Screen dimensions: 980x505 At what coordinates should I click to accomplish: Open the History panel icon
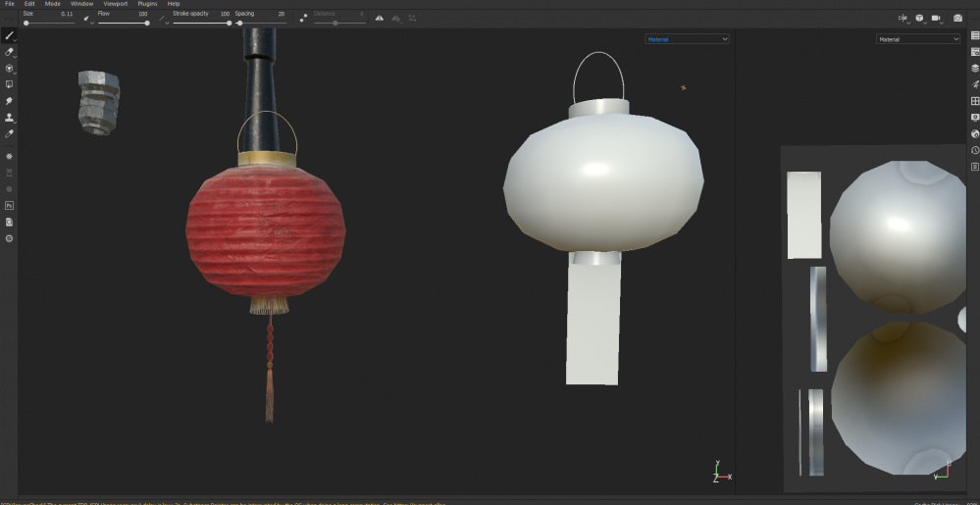(x=974, y=150)
